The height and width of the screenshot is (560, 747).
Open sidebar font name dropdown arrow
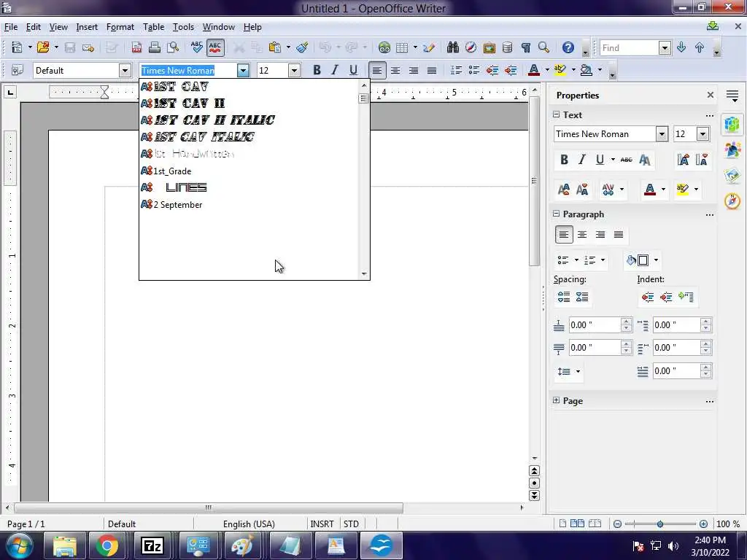(661, 134)
